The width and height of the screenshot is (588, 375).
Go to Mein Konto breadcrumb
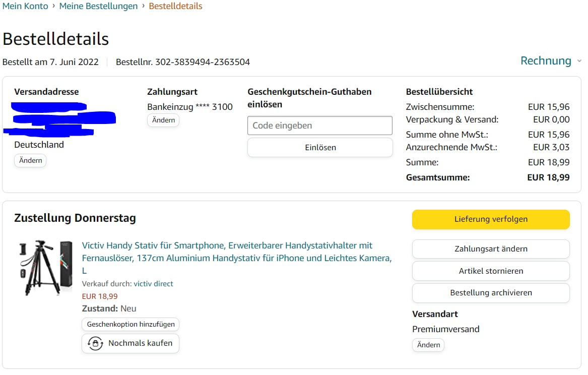tap(25, 7)
